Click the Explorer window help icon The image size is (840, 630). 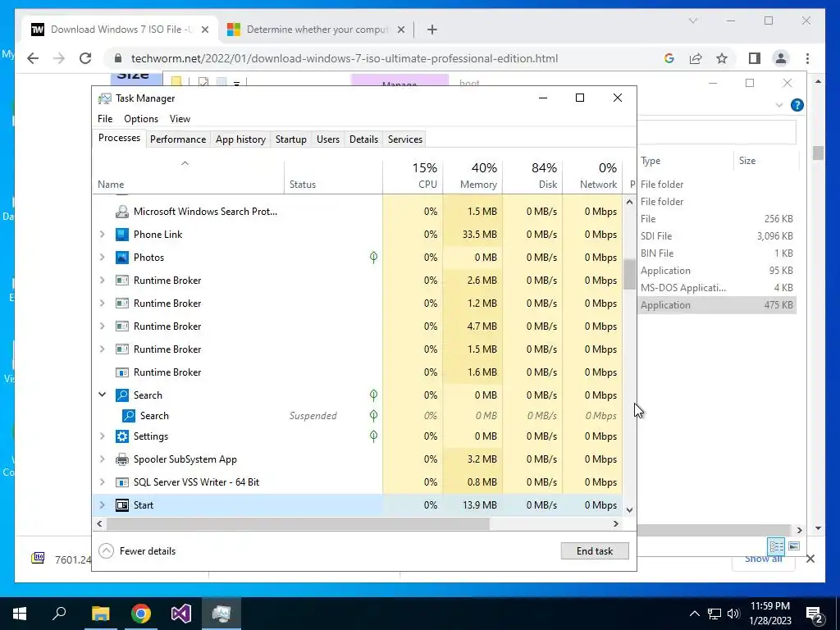[797, 105]
